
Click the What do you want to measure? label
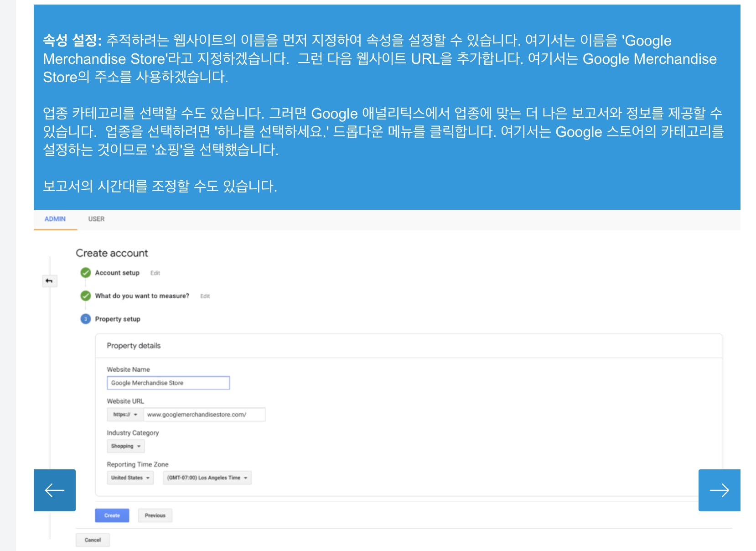tap(142, 296)
